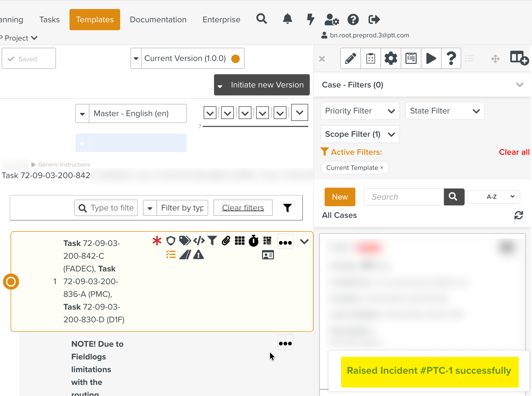Click the case Search input field
532x396 pixels.
(x=403, y=197)
